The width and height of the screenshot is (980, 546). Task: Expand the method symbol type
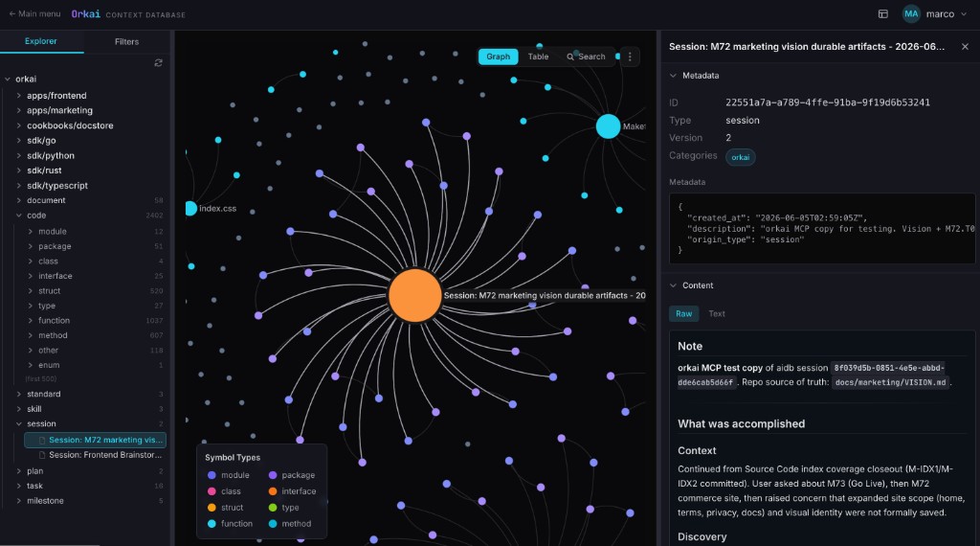(30, 336)
